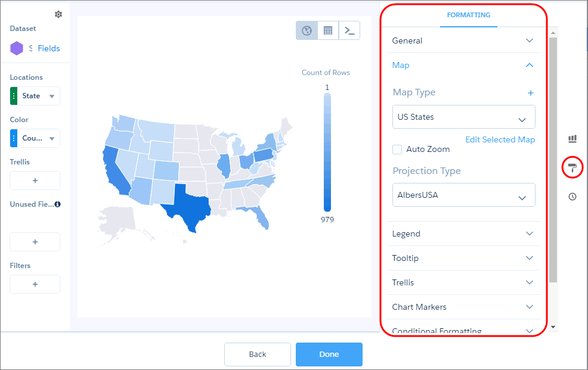Enable the Auto Zoom checkbox
The width and height of the screenshot is (588, 370).
397,150
